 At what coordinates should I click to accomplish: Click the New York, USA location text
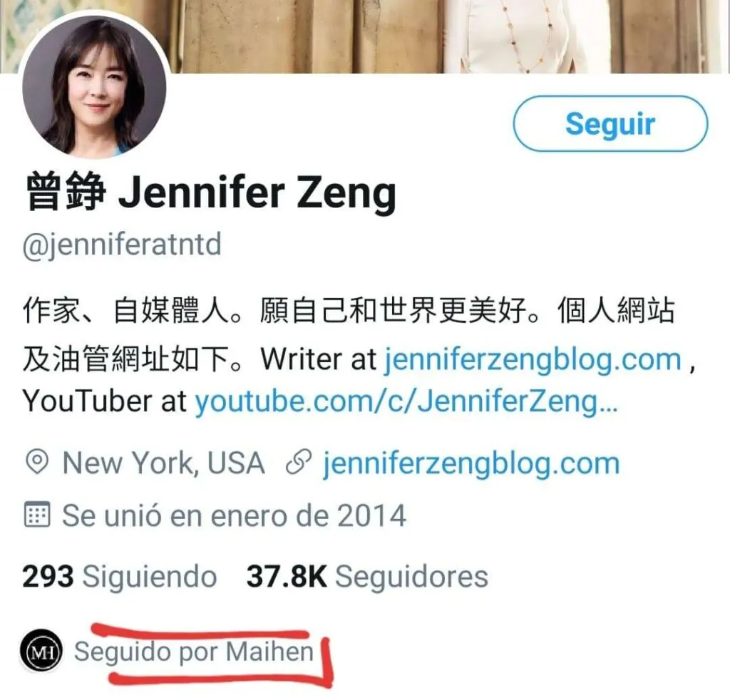164,463
